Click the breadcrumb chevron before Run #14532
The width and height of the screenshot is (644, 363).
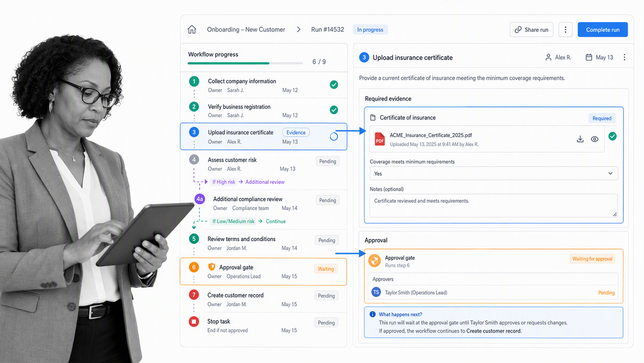(298, 30)
